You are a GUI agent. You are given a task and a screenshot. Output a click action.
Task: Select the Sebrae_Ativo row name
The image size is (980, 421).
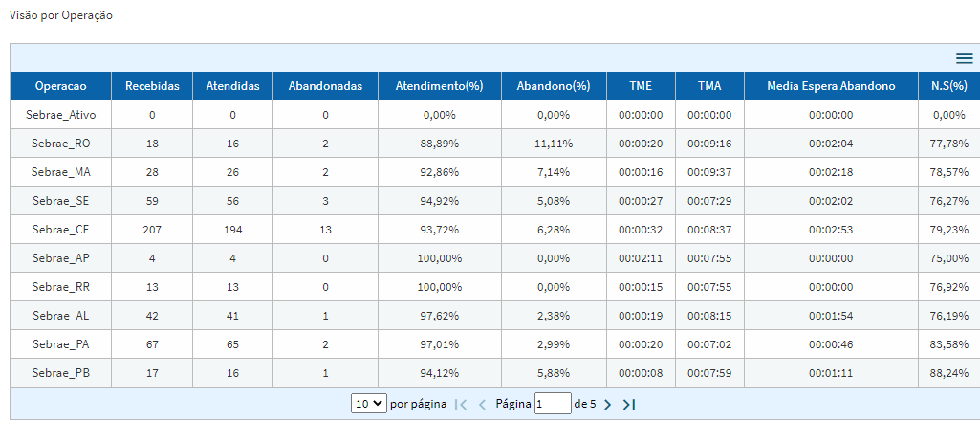click(x=60, y=115)
